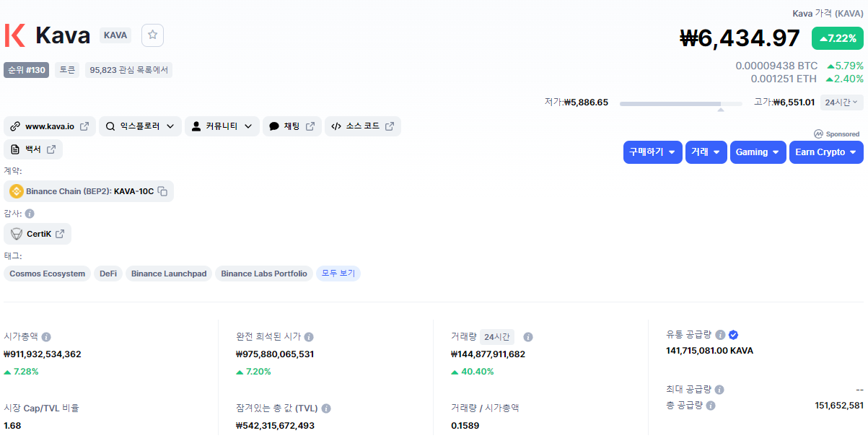Click the Sponsored CoinMarketCap icon

819,134
